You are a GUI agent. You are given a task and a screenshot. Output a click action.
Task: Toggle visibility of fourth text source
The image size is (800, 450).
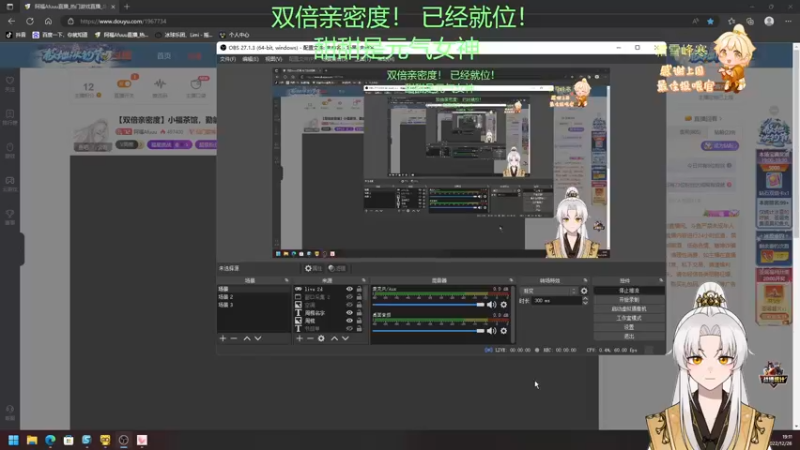[349, 313]
